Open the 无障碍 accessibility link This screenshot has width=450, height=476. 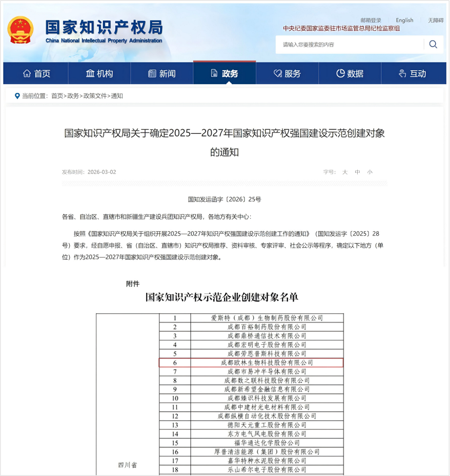coord(437,20)
